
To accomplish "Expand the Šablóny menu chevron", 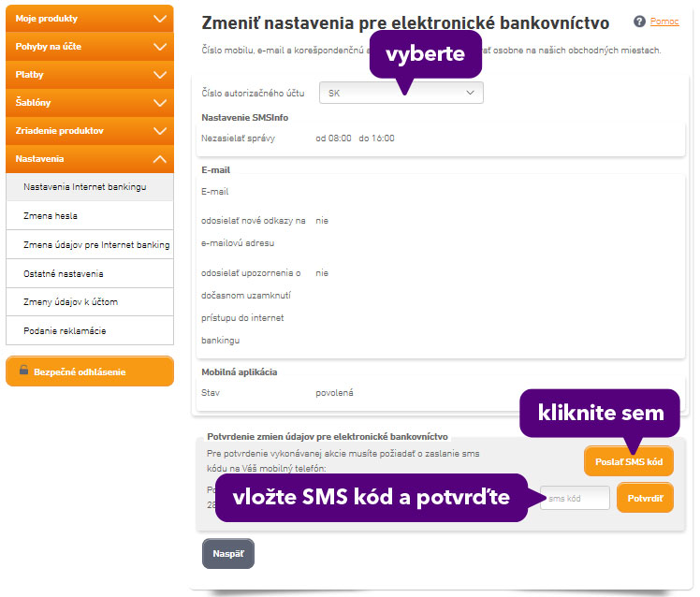I will 160,103.
